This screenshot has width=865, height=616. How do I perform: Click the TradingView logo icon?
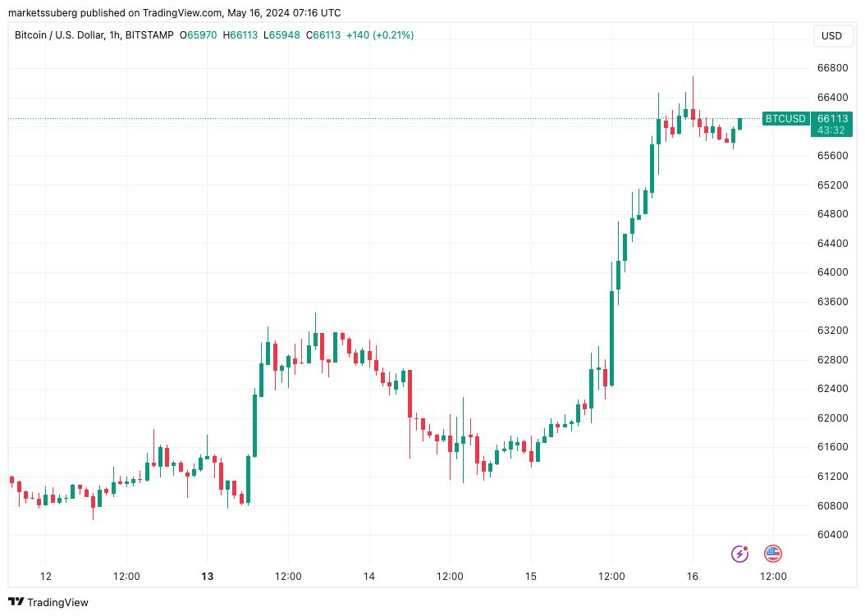[16, 602]
